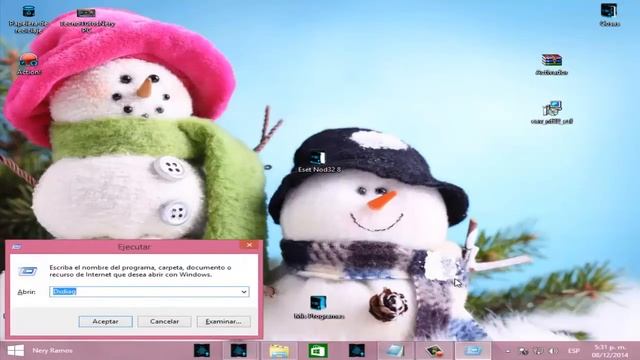Open the Action! desktop shortcut
Screen dimensions: 640x360
tap(29, 64)
